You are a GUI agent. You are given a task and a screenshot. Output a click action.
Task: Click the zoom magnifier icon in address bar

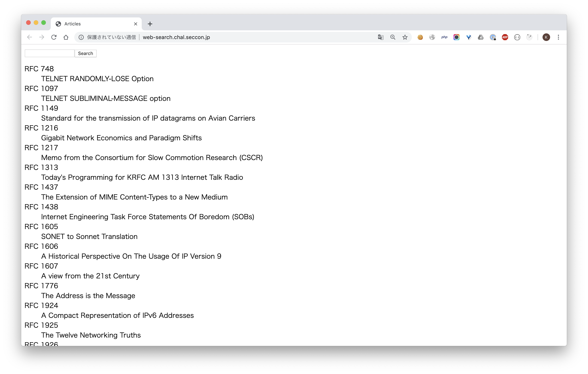393,37
